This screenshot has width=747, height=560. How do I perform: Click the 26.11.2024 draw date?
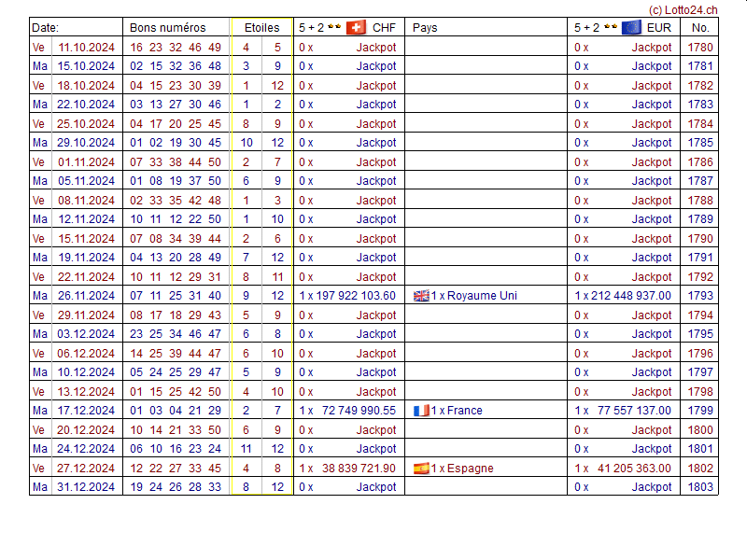[x=86, y=296]
